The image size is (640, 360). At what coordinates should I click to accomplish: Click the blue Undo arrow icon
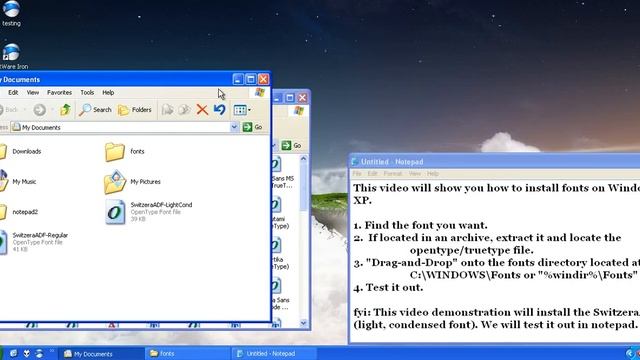[x=220, y=109]
